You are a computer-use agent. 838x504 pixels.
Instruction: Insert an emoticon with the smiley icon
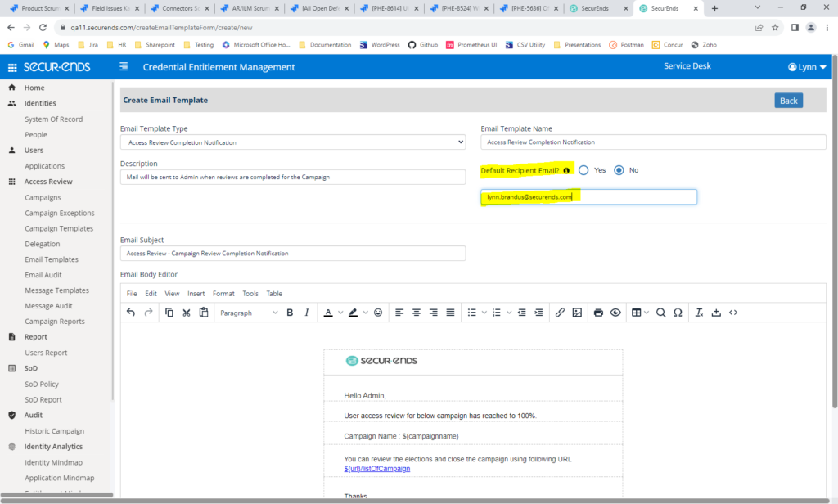(378, 313)
